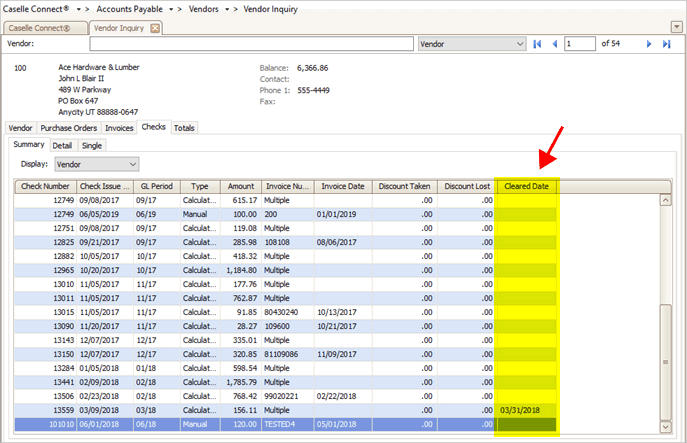Viewport: 687px width, 443px height.
Task: Select check number 13506 row
Action: [285, 397]
